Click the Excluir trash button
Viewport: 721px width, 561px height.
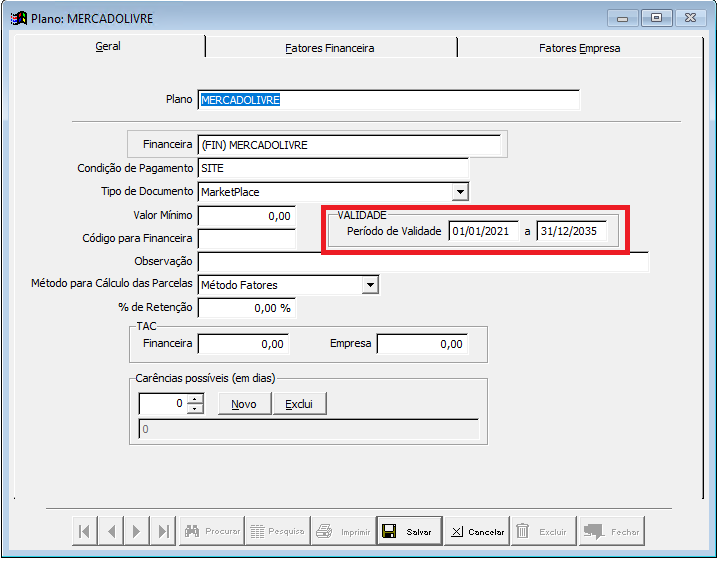[541, 531]
